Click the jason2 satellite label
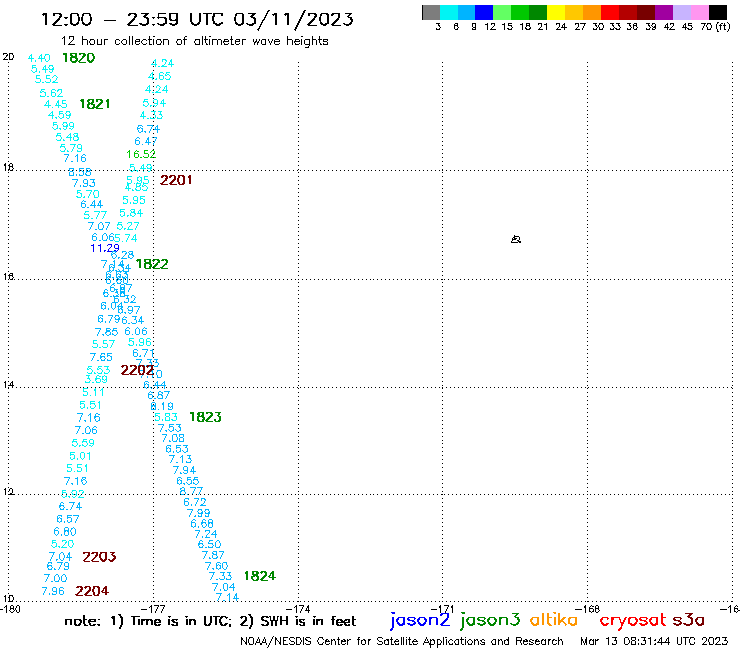 [x=420, y=621]
